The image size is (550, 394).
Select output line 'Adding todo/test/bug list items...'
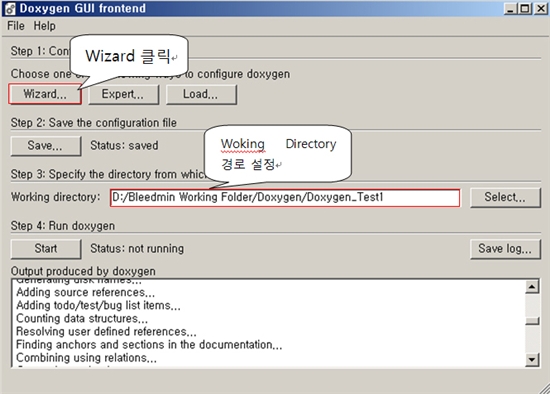[x=98, y=305]
